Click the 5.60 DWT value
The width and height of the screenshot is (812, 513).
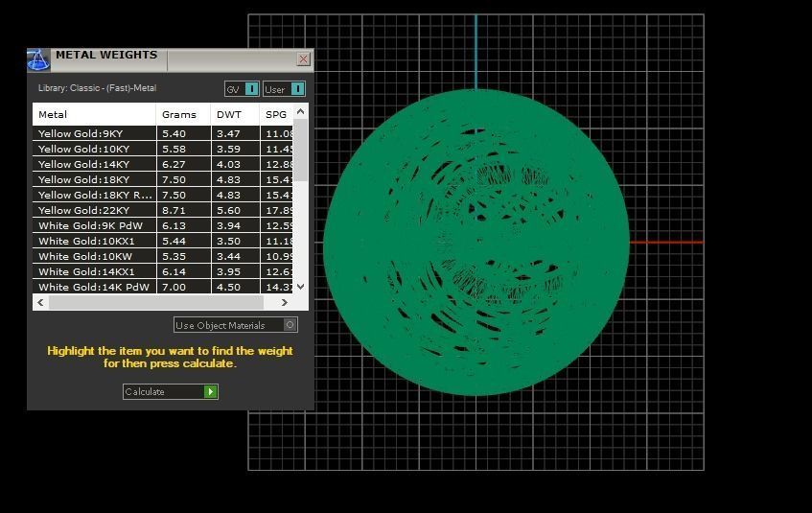(x=228, y=210)
